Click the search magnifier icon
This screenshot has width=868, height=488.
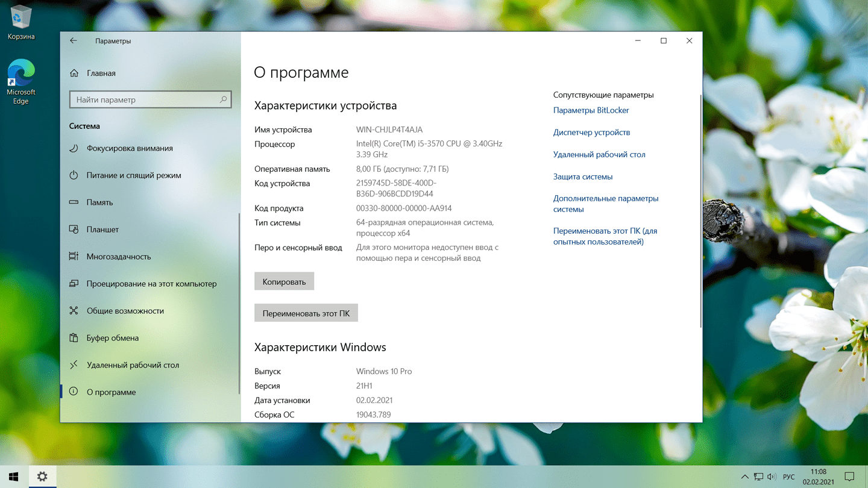click(x=223, y=99)
